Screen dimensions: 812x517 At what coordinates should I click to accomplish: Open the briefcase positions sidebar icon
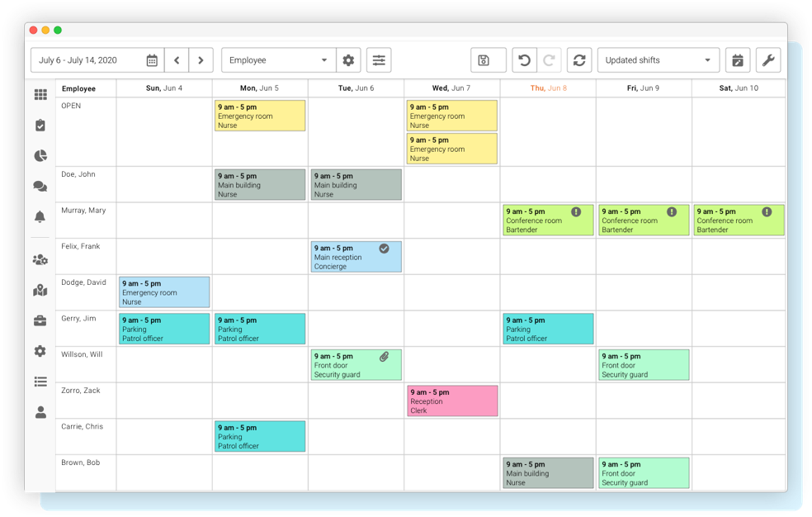pyautogui.click(x=40, y=321)
